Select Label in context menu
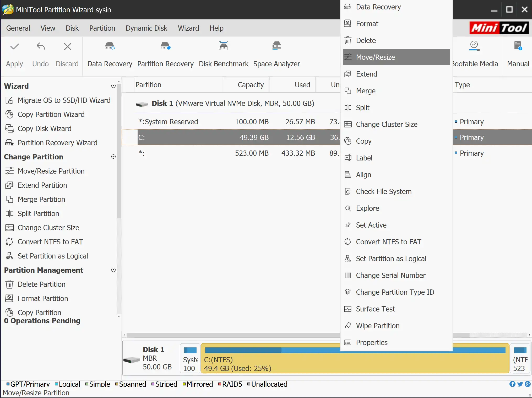Screen dimensions: 532x398 (x=396, y=158)
